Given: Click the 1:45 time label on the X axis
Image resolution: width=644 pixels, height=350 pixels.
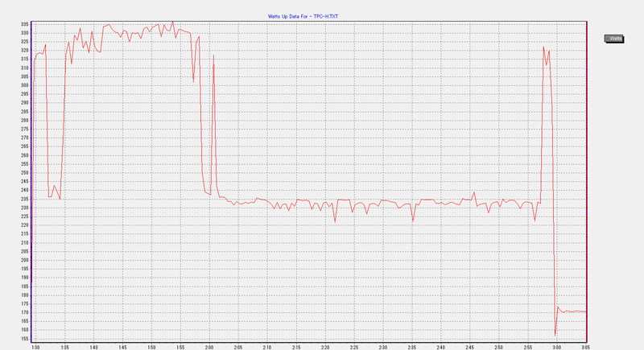Looking at the screenshot, I should point(122,347).
